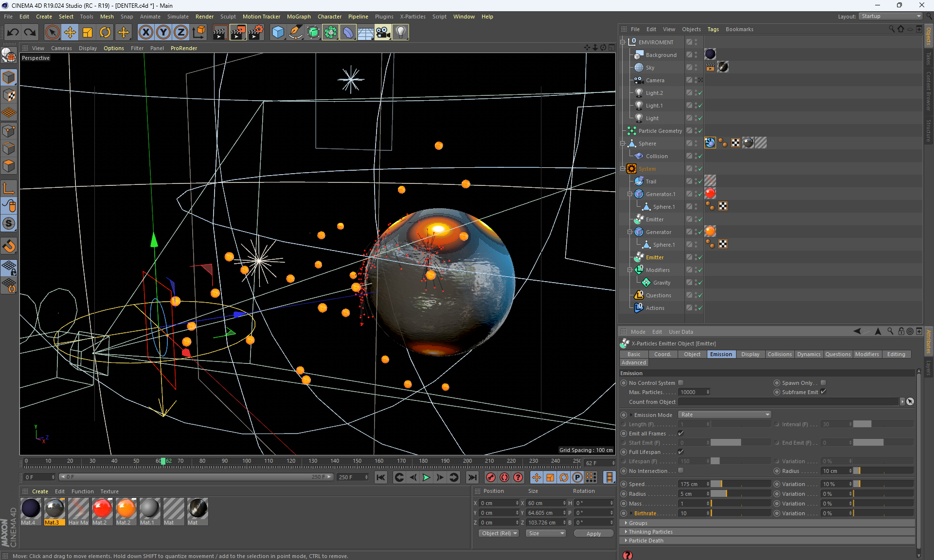Toggle Subframe Emit checkbox
The width and height of the screenshot is (934, 560).
pos(823,392)
